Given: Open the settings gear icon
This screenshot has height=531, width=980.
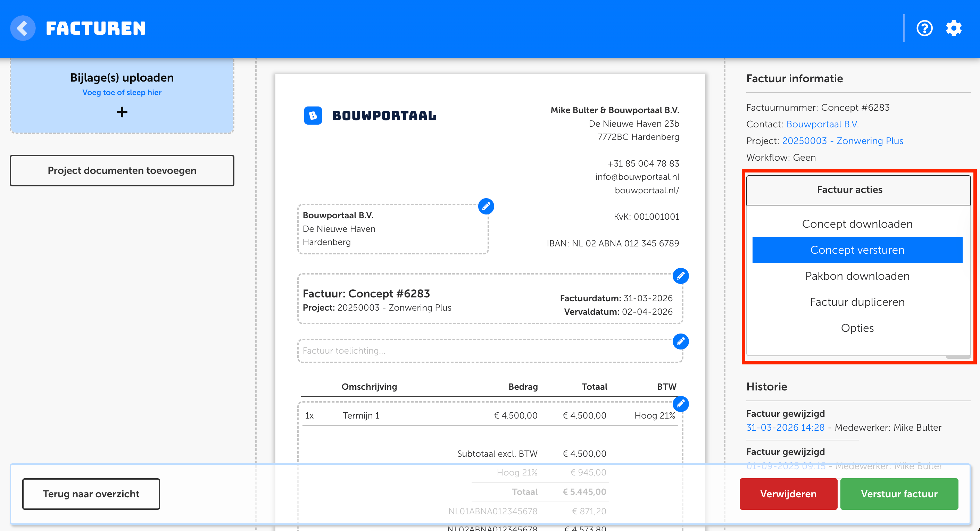Looking at the screenshot, I should tap(954, 28).
